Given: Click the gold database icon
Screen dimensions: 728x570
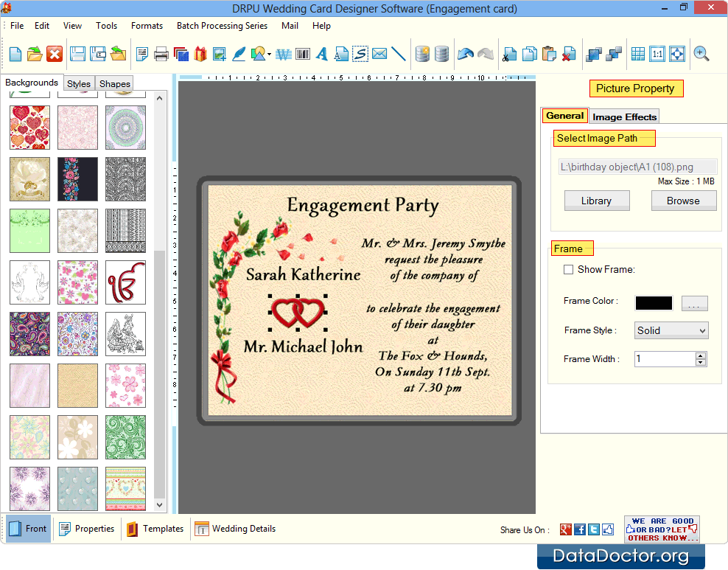Looking at the screenshot, I should (x=422, y=55).
